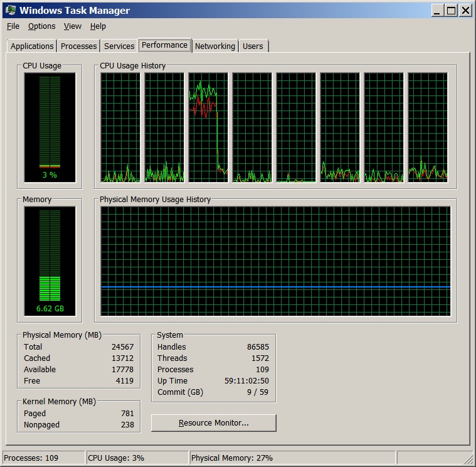The image size is (476, 467).
Task: Maximize the Task Manager window
Action: pyautogui.click(x=451, y=11)
